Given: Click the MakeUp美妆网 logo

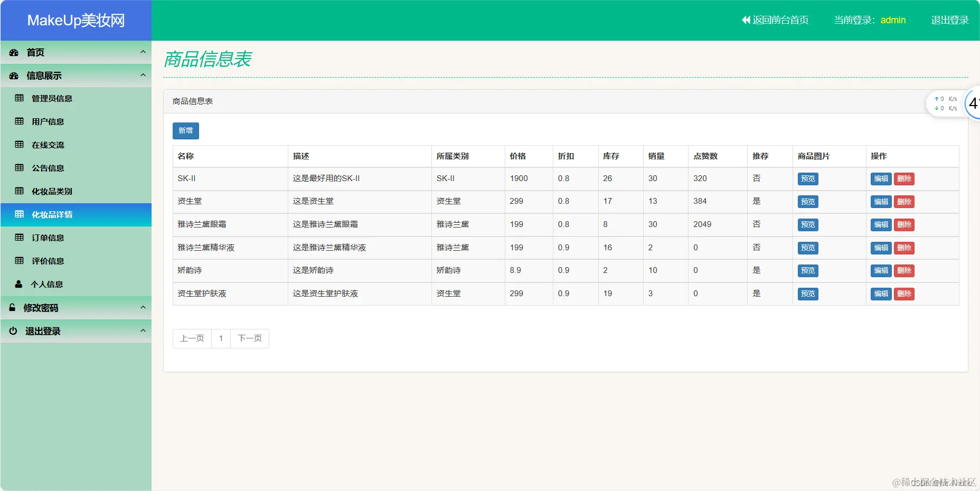Looking at the screenshot, I should tap(76, 21).
